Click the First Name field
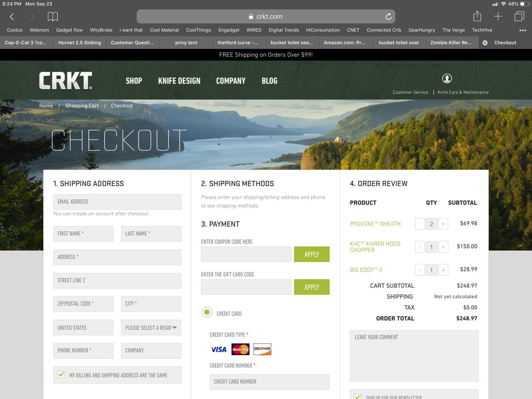Image resolution: width=532 pixels, height=399 pixels. 83,234
